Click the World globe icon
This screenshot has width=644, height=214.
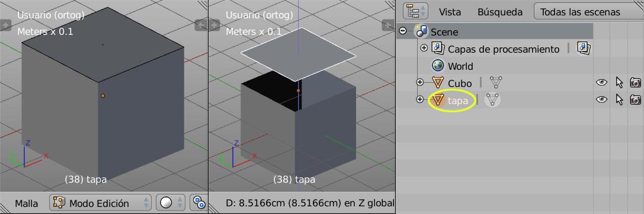point(438,66)
